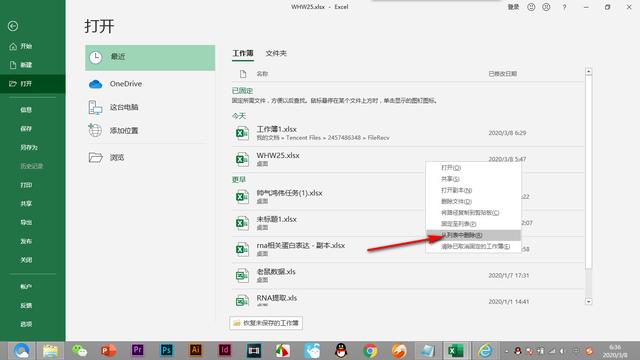Open Google Chrome from the taskbar
The width and height of the screenshot is (640, 360).
tap(370, 351)
